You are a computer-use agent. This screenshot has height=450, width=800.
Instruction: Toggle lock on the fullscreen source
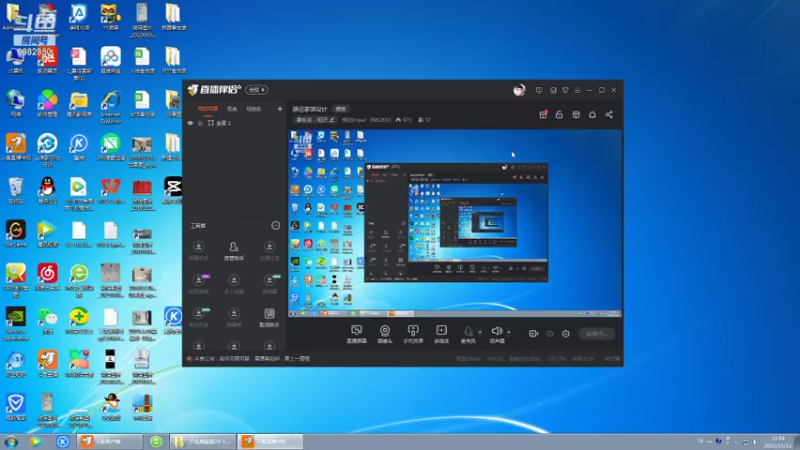pyautogui.click(x=200, y=123)
